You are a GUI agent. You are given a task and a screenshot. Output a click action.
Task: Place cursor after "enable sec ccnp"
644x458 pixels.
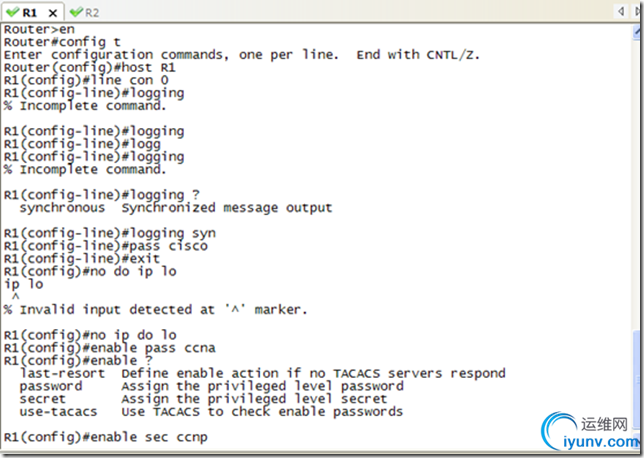209,438
